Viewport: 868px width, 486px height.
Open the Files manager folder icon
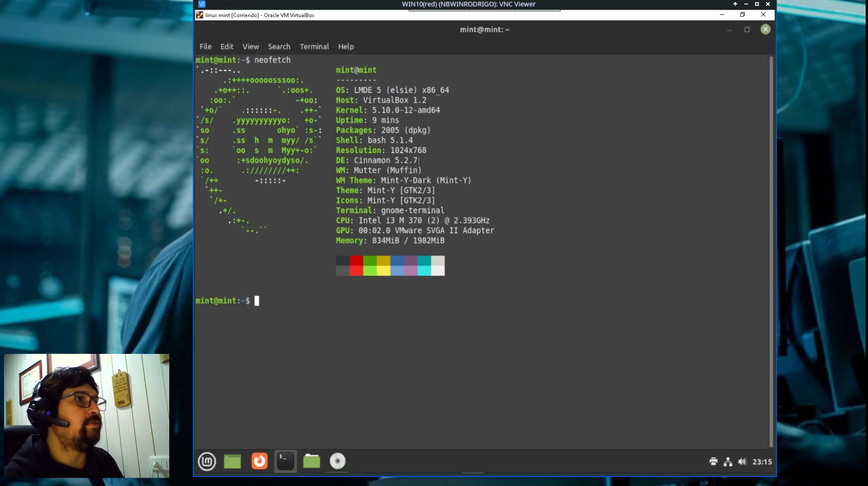(312, 461)
